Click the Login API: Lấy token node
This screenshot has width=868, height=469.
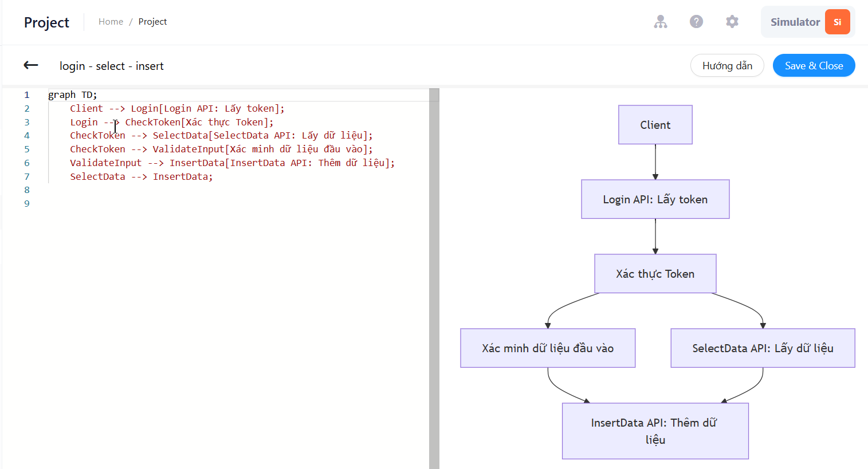coord(655,199)
